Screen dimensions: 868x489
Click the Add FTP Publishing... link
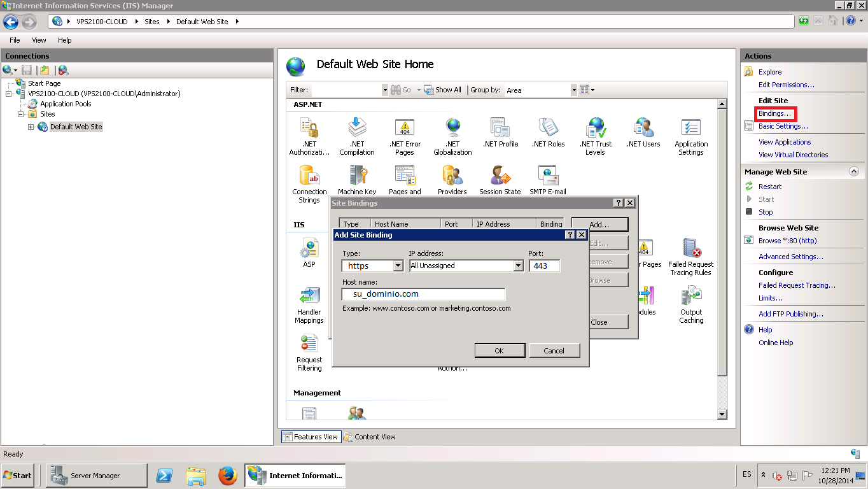tap(791, 314)
